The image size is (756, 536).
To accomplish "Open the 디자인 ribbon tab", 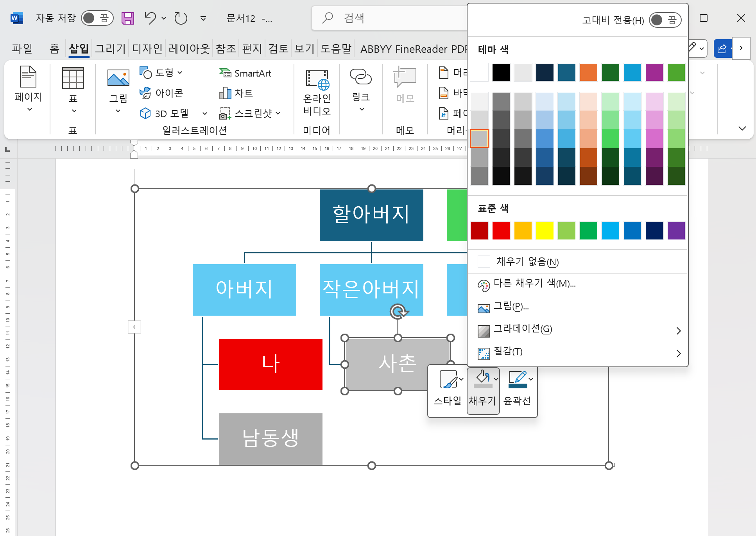I will (x=147, y=48).
